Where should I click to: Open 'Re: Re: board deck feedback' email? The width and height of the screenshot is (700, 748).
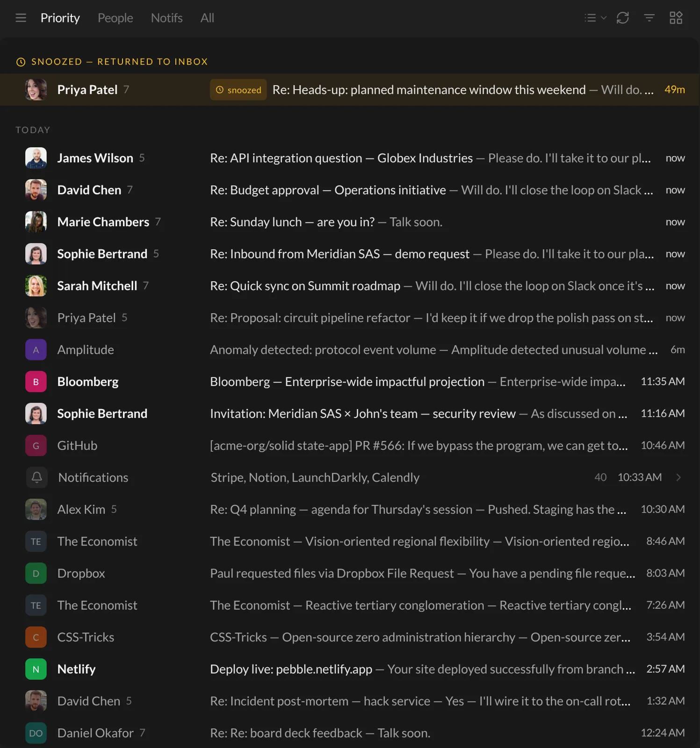[x=350, y=733]
